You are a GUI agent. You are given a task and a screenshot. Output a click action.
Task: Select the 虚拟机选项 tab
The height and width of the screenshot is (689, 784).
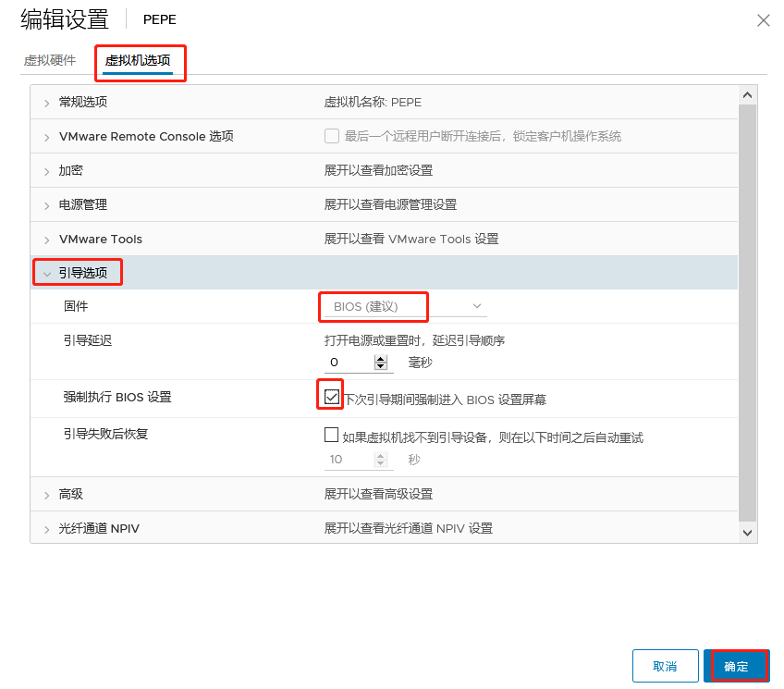click(x=138, y=60)
